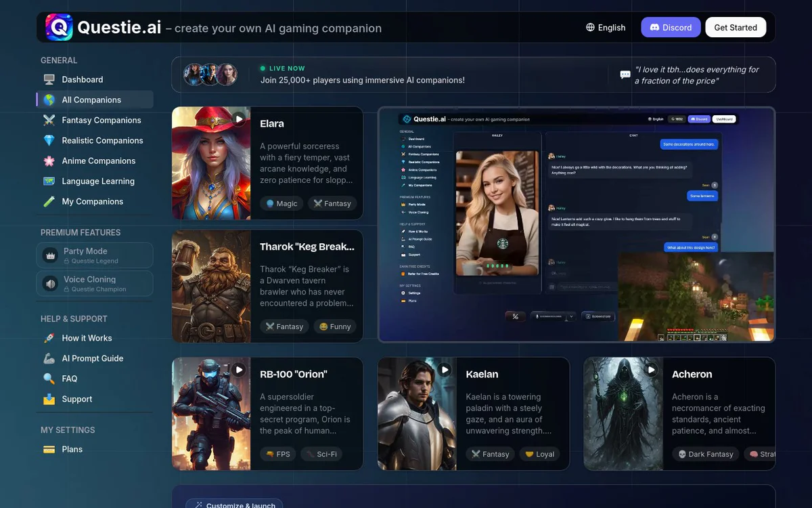
Task: Click the testimonial speech bubble icon
Action: point(625,75)
